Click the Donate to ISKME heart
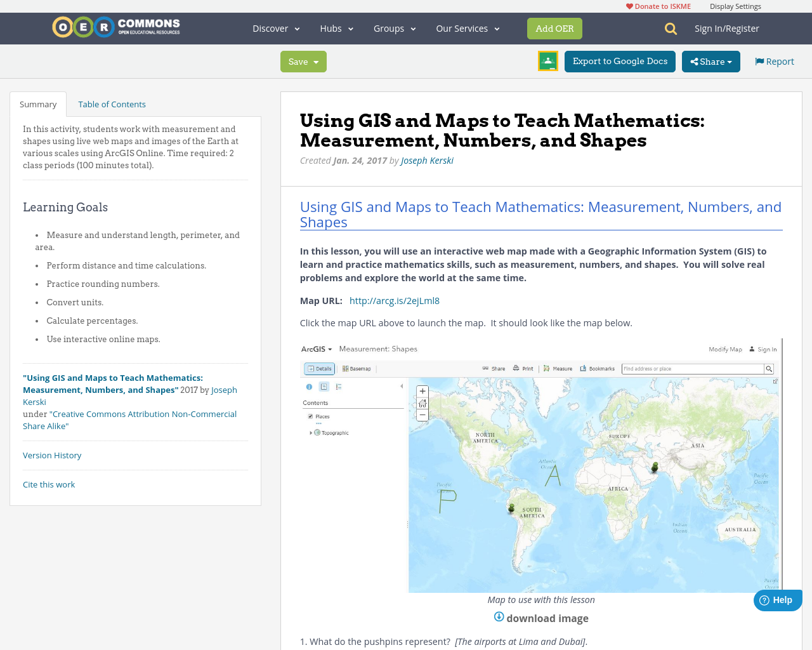Screen dimensions: 812x650 pyautogui.click(x=629, y=5)
